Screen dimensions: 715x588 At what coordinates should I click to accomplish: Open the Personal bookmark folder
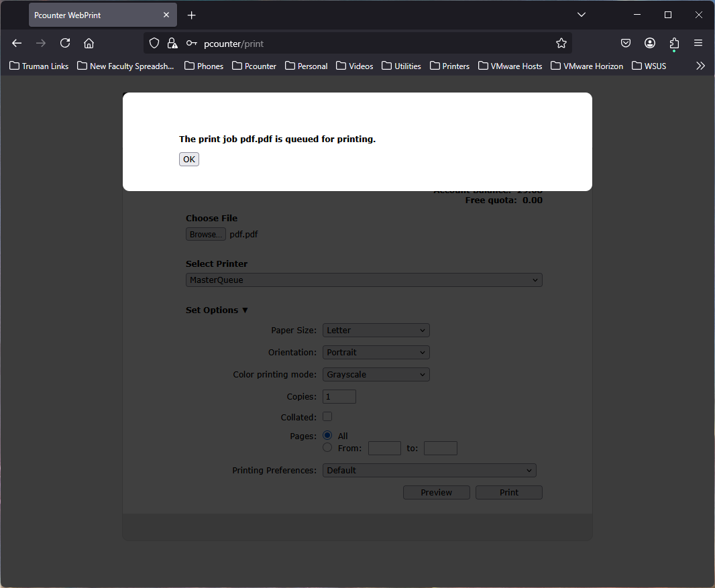click(x=307, y=66)
